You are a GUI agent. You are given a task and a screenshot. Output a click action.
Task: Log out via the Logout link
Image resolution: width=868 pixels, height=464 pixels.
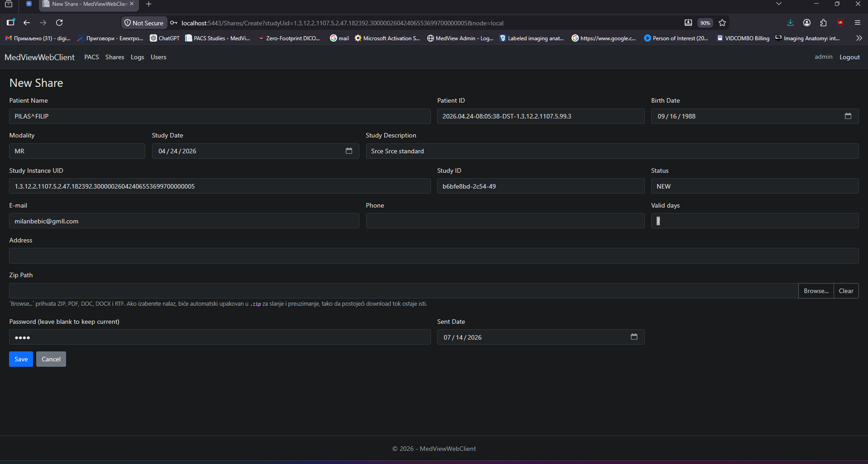pos(849,57)
